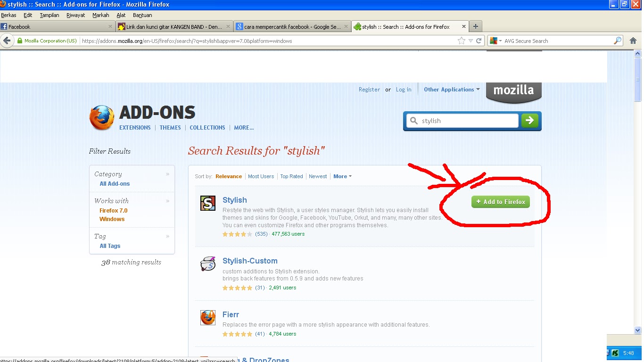
Task: Open the Tampilan menu
Action: pyautogui.click(x=50, y=15)
